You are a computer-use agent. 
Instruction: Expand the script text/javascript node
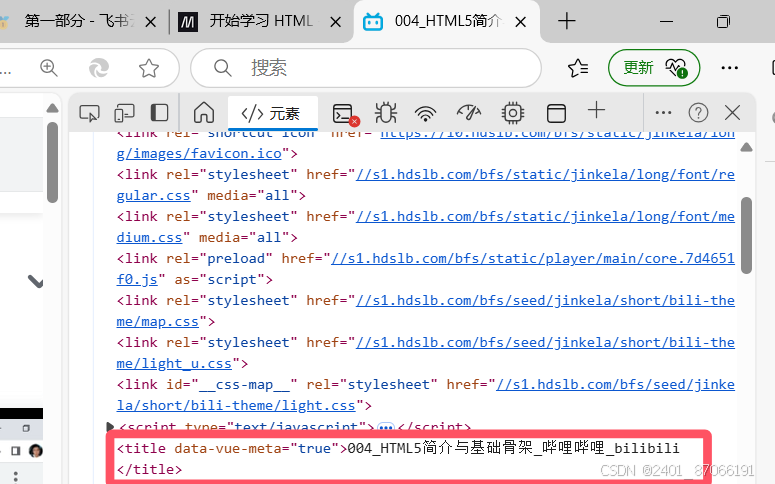[110, 426]
